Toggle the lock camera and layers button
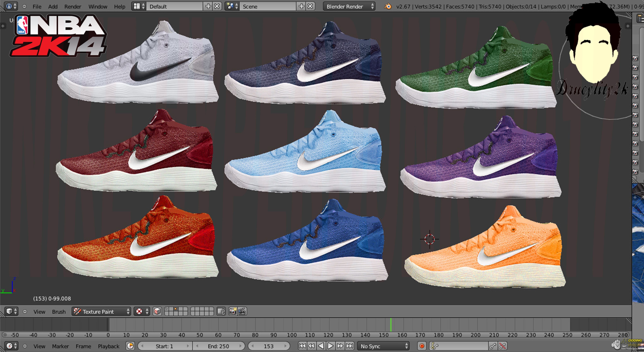 [221, 311]
